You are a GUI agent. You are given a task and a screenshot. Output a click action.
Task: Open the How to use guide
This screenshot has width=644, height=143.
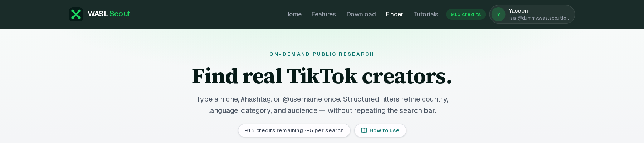coord(380,130)
